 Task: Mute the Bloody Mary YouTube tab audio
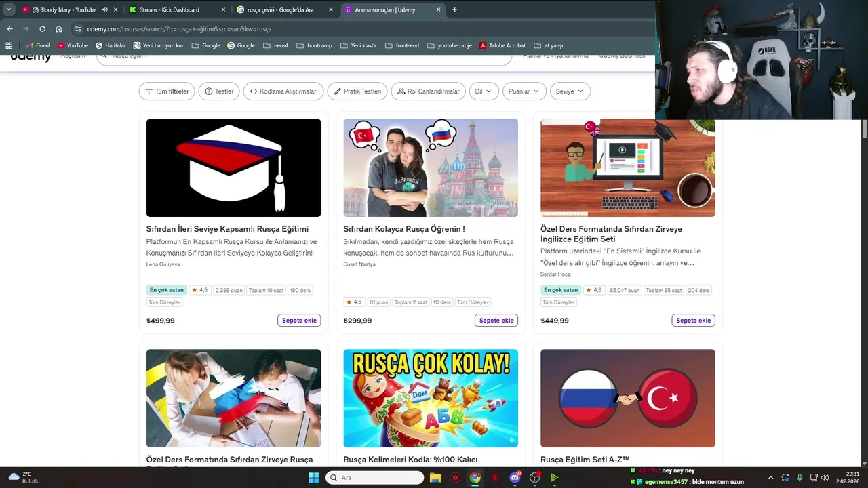104,9
